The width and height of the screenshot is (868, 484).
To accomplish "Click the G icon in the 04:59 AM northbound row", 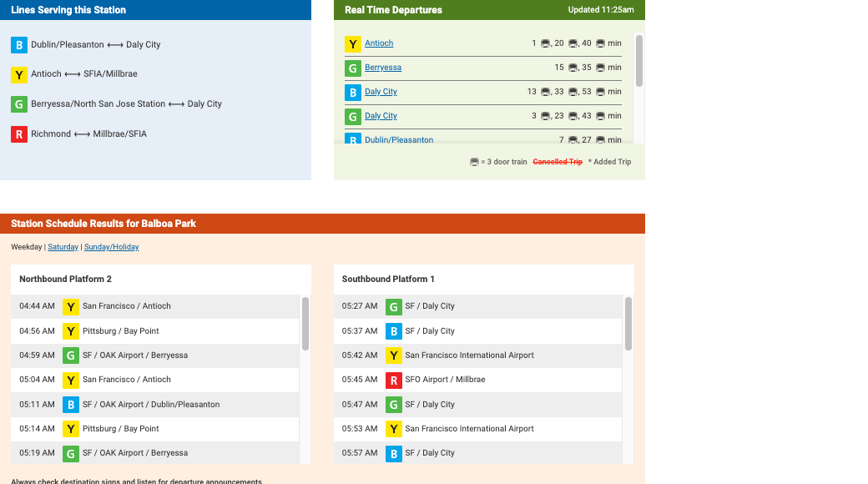I will [x=70, y=355].
